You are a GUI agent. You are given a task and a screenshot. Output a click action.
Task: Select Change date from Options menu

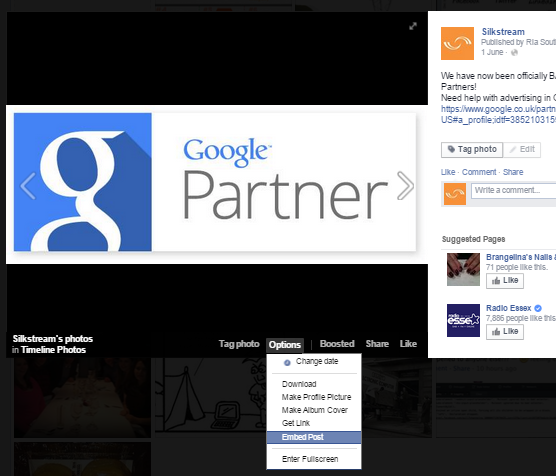pos(314,362)
